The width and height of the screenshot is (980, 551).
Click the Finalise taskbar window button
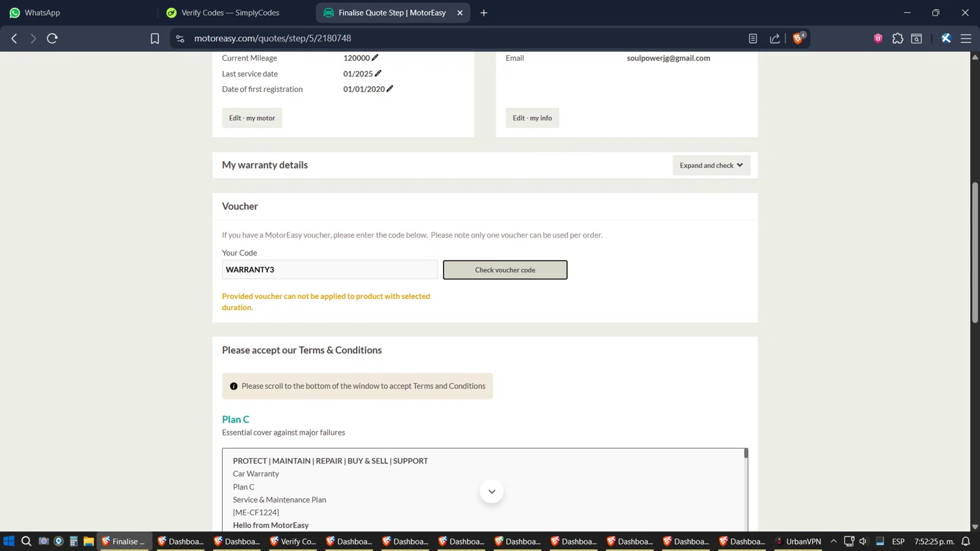124,541
